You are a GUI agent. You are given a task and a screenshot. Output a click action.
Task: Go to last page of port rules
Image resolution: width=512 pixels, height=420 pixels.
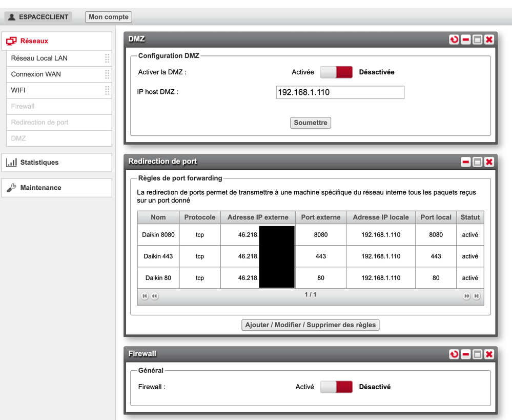[477, 296]
